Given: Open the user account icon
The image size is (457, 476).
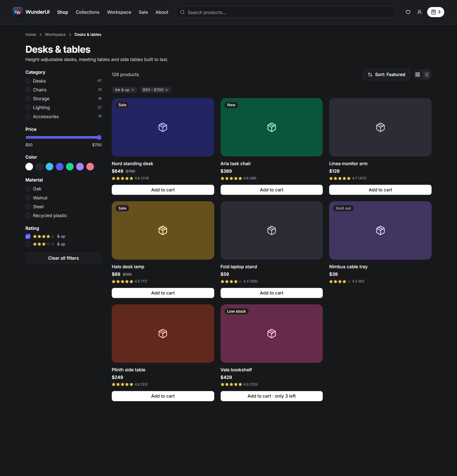Looking at the screenshot, I should point(419,12).
